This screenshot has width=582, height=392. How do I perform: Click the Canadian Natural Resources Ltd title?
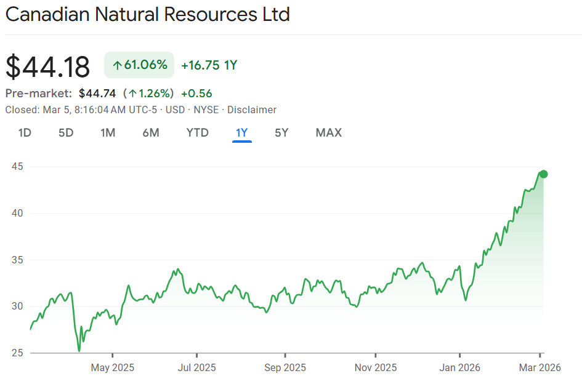[x=147, y=15]
